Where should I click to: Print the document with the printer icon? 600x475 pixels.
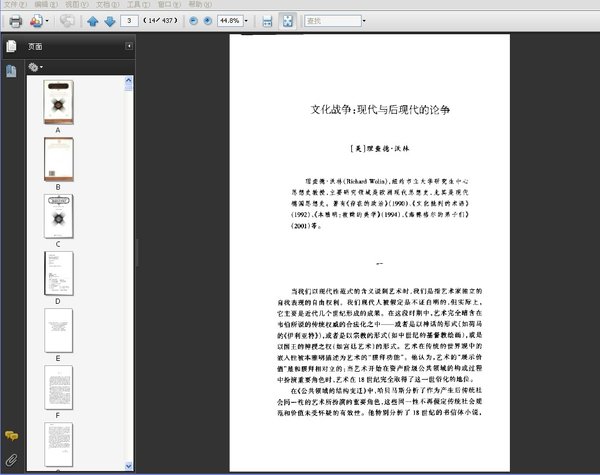click(x=15, y=21)
